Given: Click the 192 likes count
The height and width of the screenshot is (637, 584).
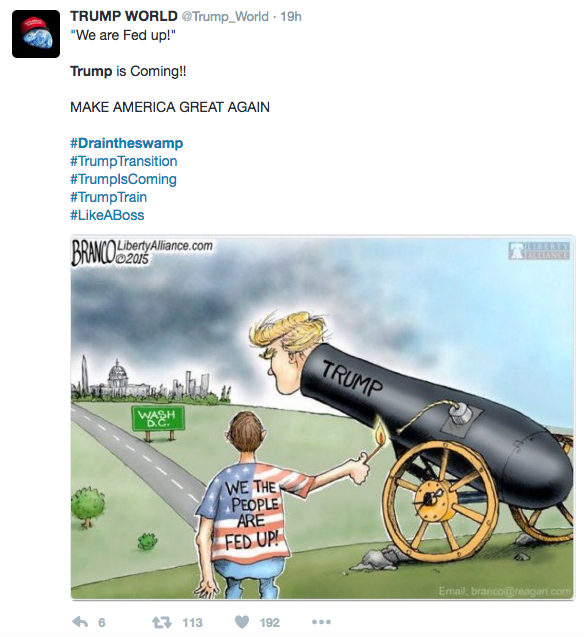Looking at the screenshot, I should coord(270,622).
